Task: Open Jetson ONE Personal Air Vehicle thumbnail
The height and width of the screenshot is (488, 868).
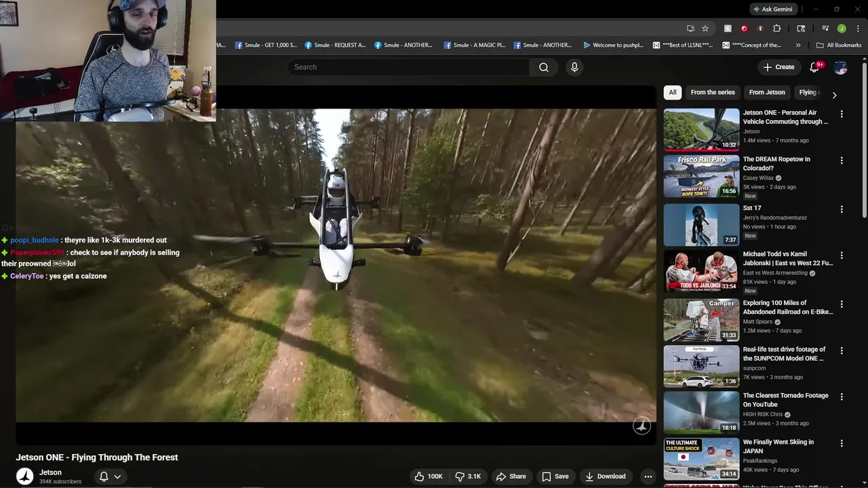Action: pyautogui.click(x=701, y=129)
